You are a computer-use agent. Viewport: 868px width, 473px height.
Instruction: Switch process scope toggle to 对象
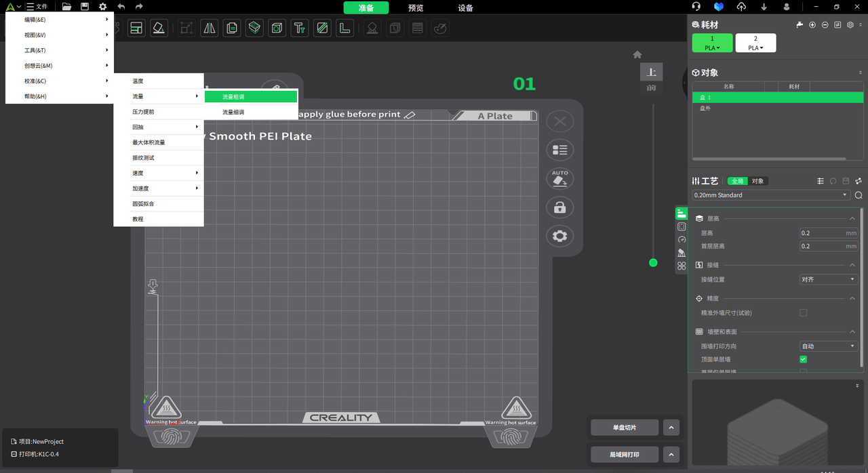pyautogui.click(x=757, y=181)
